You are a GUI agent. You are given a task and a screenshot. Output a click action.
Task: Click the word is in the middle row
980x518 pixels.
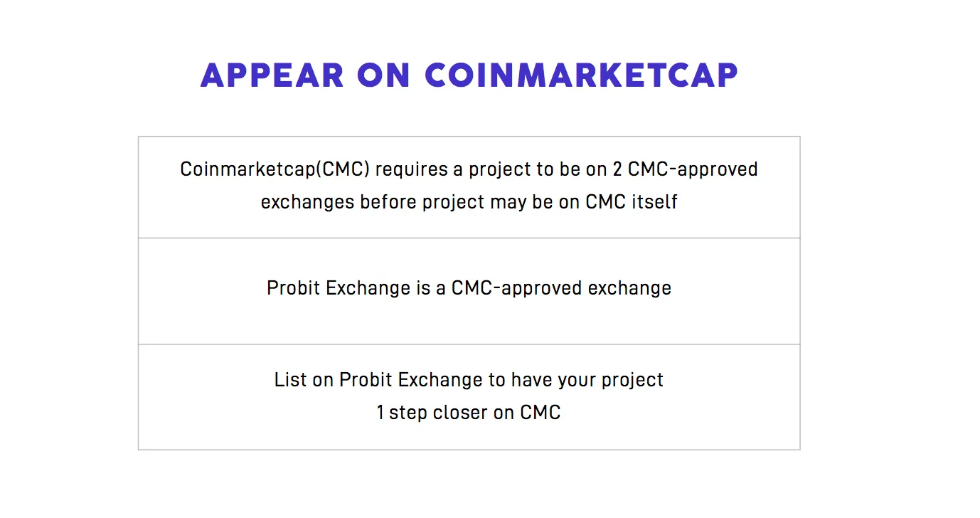[x=423, y=288]
